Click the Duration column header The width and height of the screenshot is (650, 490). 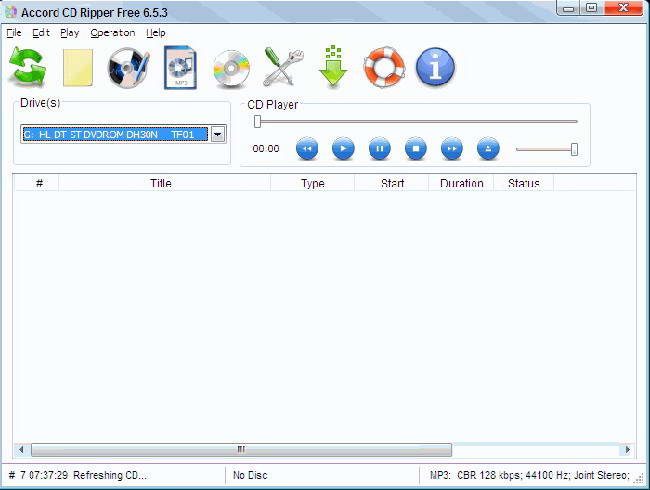(461, 183)
